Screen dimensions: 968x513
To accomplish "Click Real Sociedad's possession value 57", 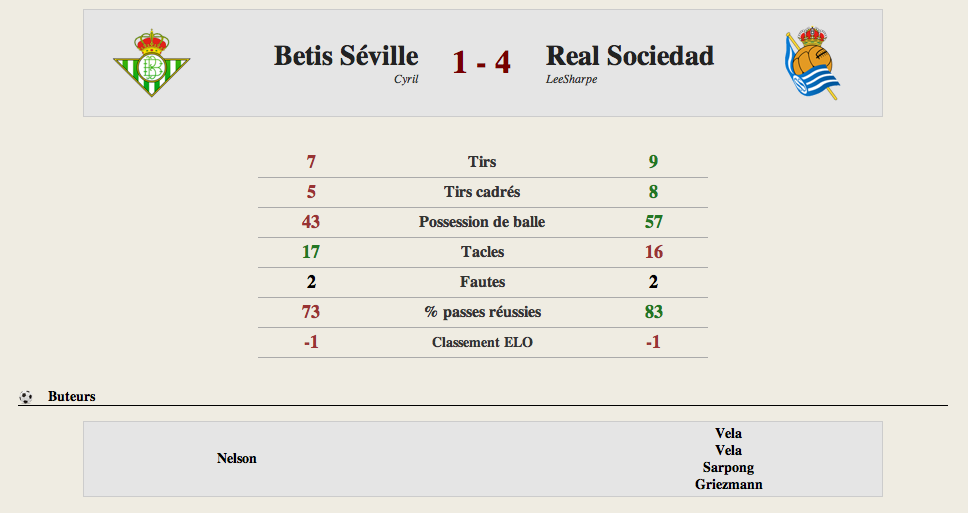I will (654, 222).
